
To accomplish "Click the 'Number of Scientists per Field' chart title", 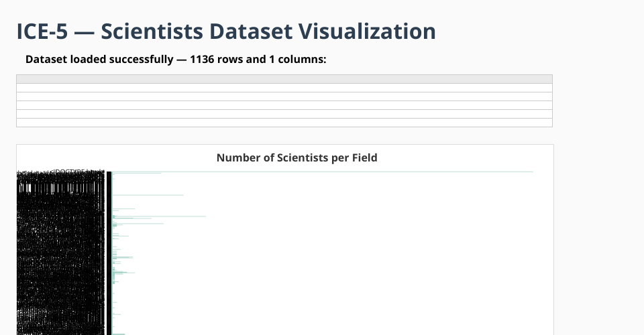I will coord(297,158).
